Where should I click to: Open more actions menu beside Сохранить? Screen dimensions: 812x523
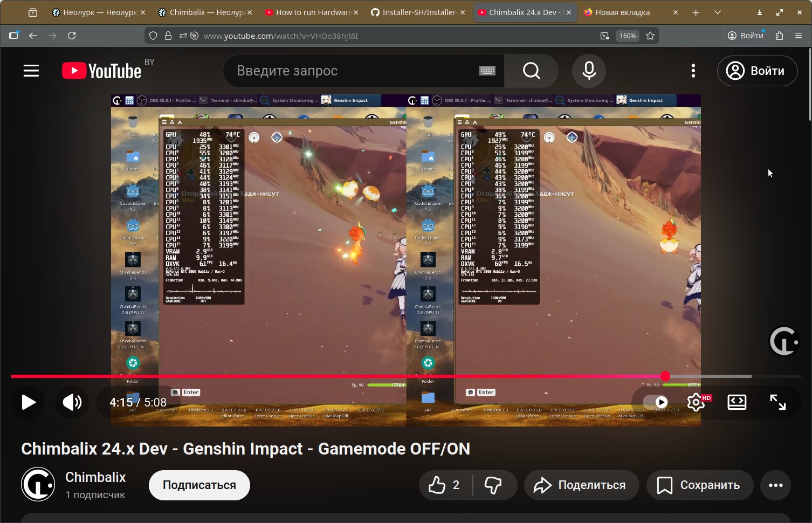point(775,485)
